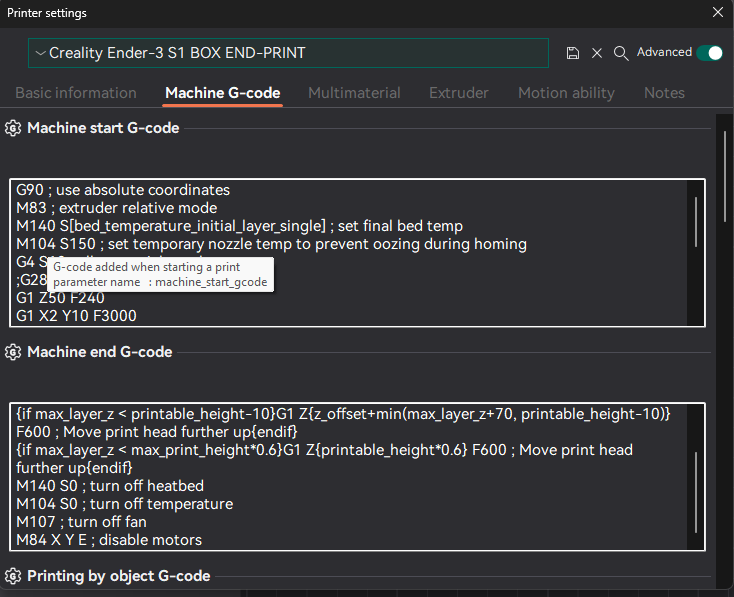The height and width of the screenshot is (597, 734).
Task: Switch to the Basic information tab
Action: pyautogui.click(x=76, y=93)
